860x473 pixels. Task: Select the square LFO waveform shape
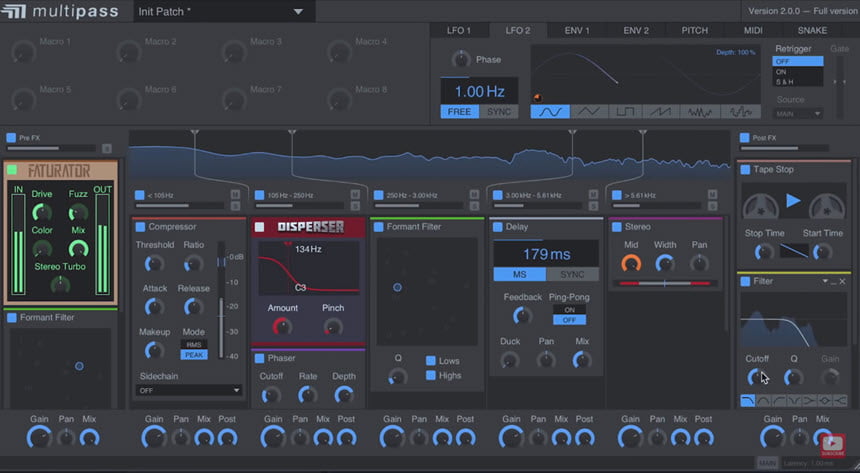coord(625,112)
